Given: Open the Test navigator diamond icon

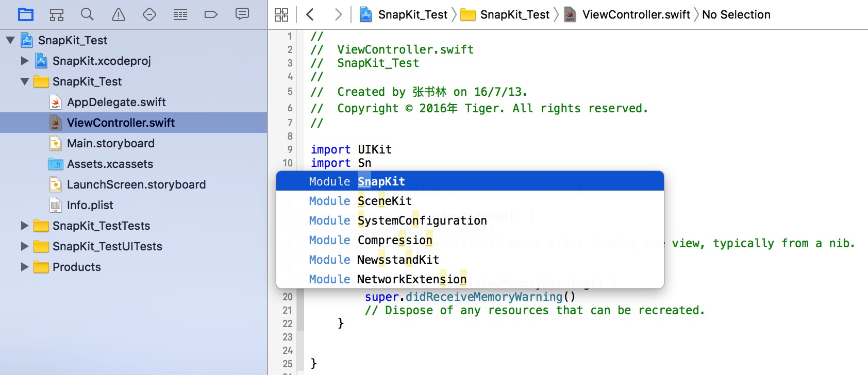Looking at the screenshot, I should click(x=149, y=14).
